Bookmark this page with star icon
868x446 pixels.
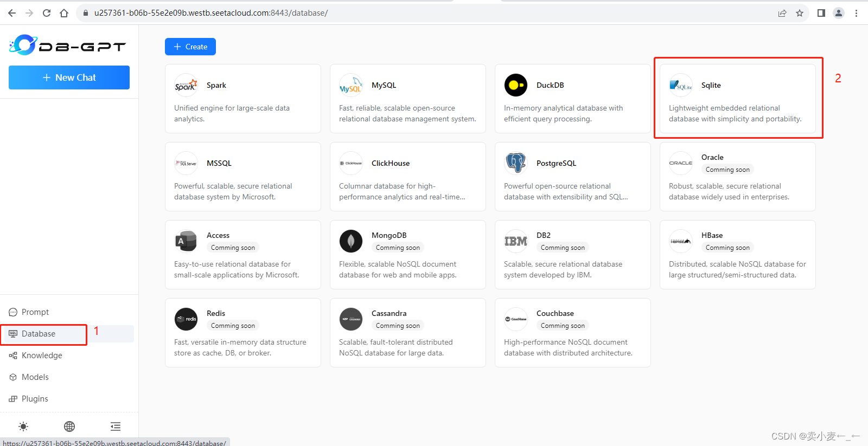click(800, 13)
